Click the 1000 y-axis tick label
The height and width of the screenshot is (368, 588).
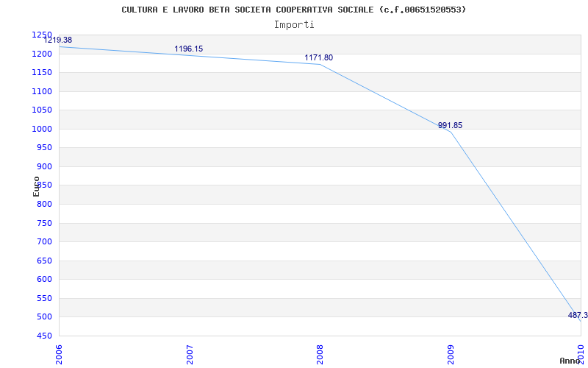[42, 130]
